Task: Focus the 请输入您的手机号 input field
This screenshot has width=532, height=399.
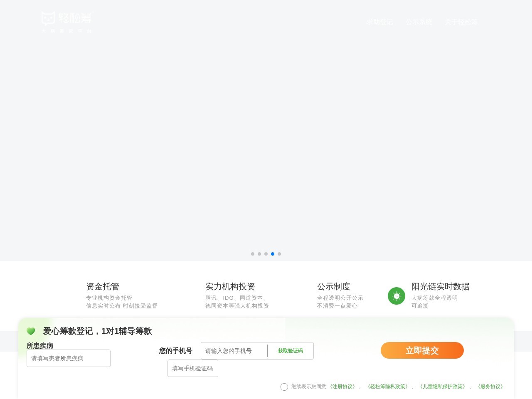Action: click(x=234, y=351)
